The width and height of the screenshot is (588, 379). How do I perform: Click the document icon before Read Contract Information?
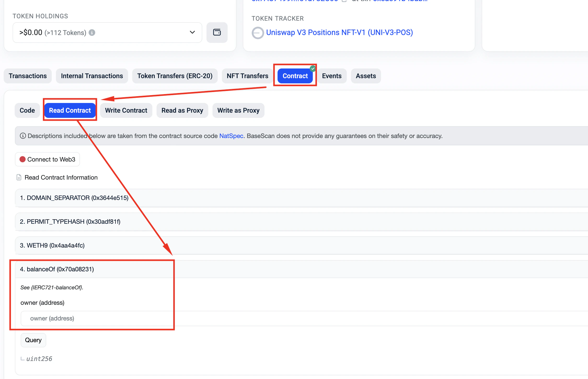[19, 177]
